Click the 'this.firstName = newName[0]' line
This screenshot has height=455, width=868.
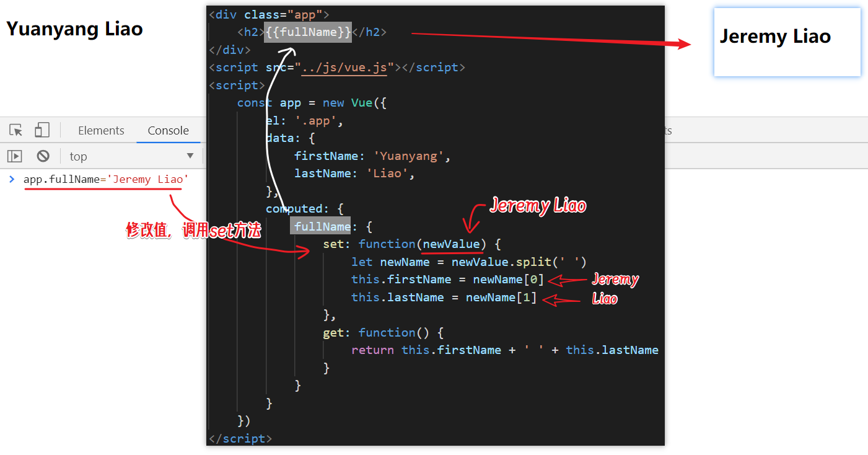click(x=447, y=280)
